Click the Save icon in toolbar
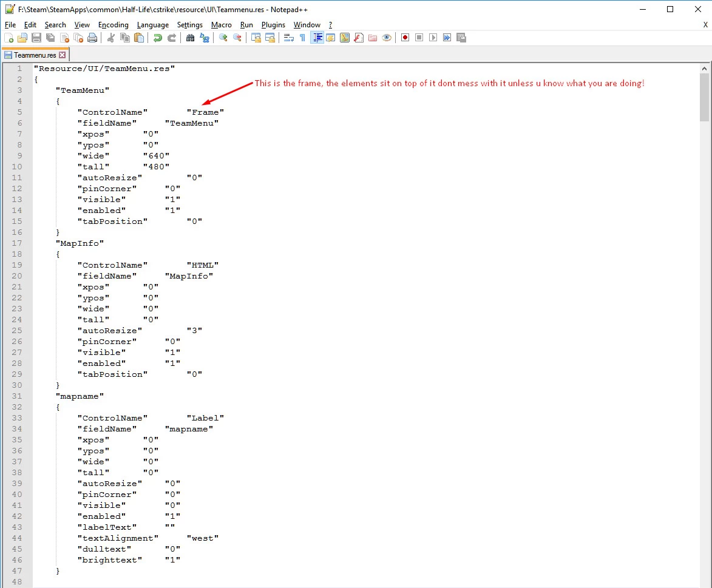Screen dimensions: 712x588 (x=36, y=38)
